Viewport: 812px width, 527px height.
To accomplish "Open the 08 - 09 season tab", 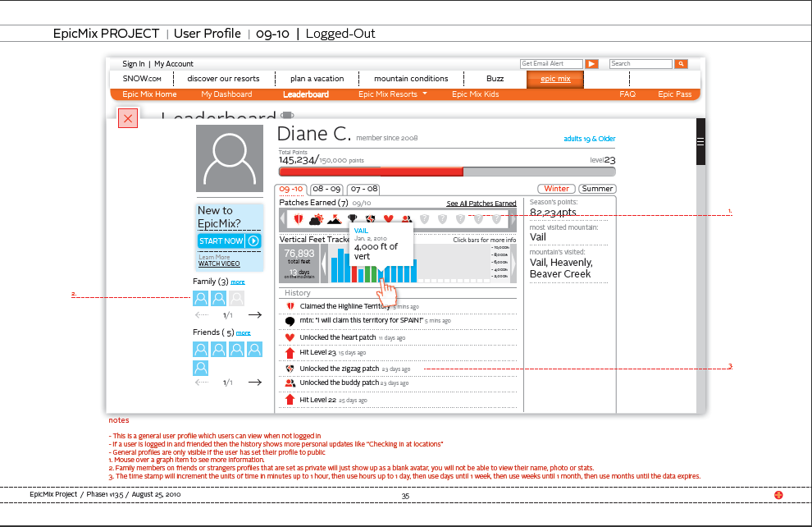I will (x=326, y=189).
